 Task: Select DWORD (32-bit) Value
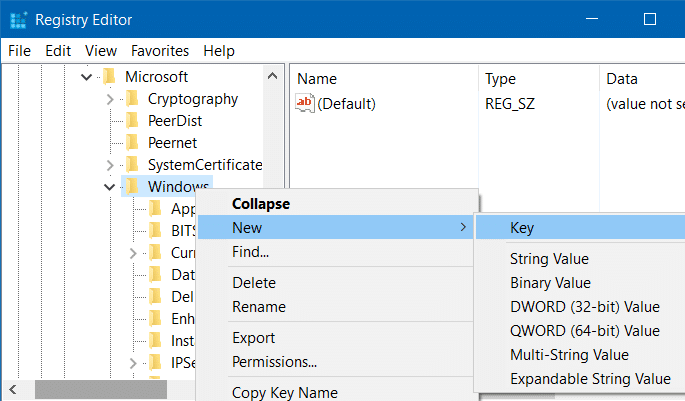pyautogui.click(x=580, y=307)
